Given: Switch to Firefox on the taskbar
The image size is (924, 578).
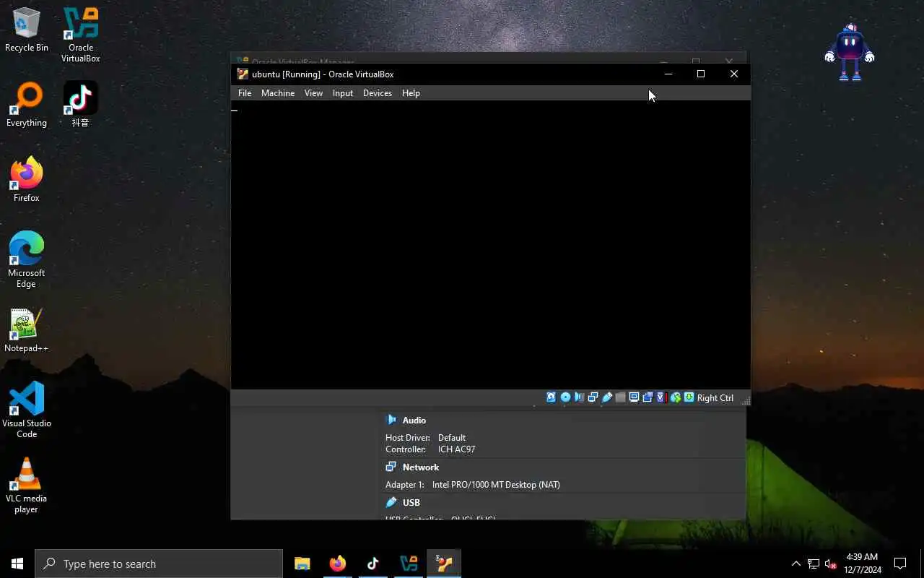Looking at the screenshot, I should (338, 564).
